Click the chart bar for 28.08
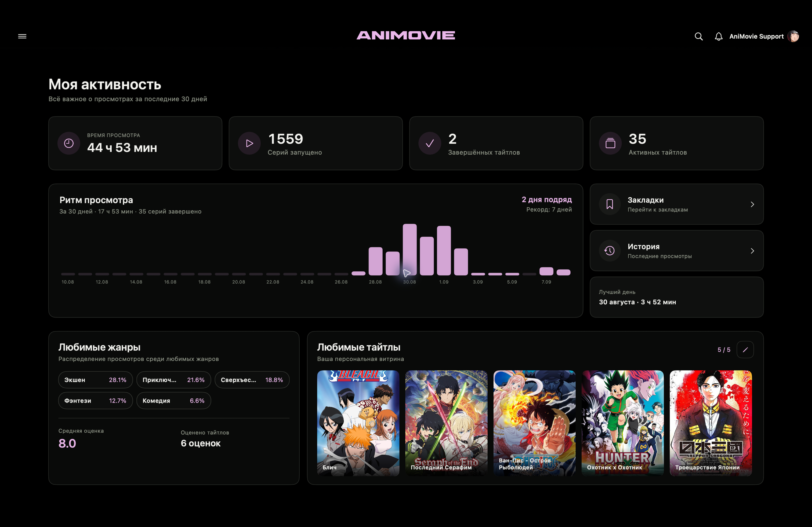This screenshot has height=527, width=812. (x=375, y=261)
